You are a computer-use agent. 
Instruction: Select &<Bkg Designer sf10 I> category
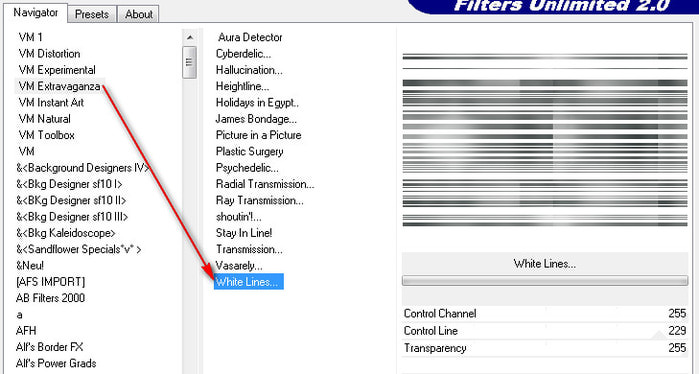69,184
